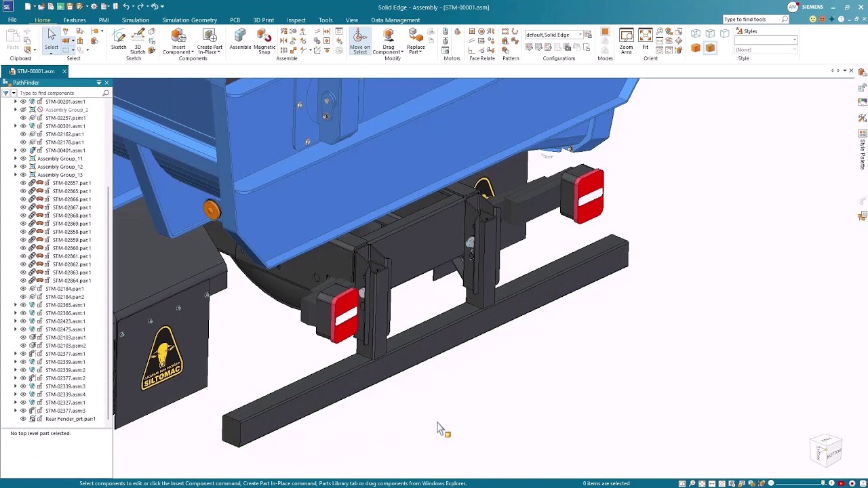Show Assembly Group_2 via its eye icon
Viewport: 868px width, 488px height.
(23, 110)
